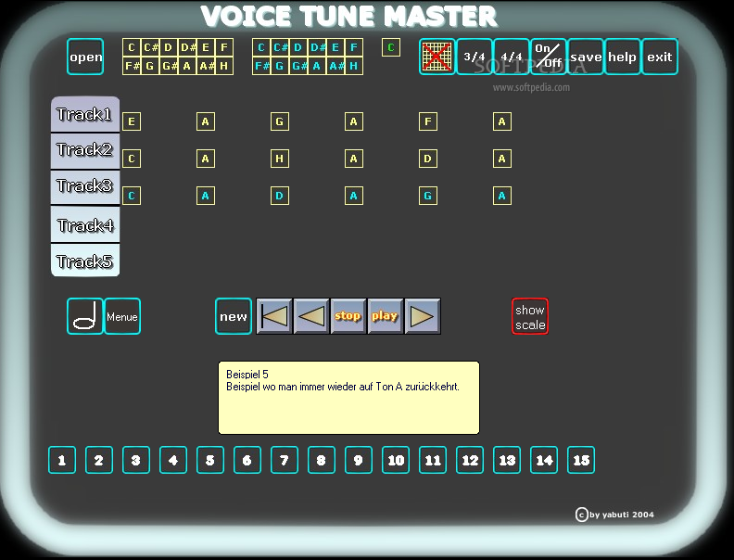Load example number 10
The image size is (734, 560).
[396, 460]
